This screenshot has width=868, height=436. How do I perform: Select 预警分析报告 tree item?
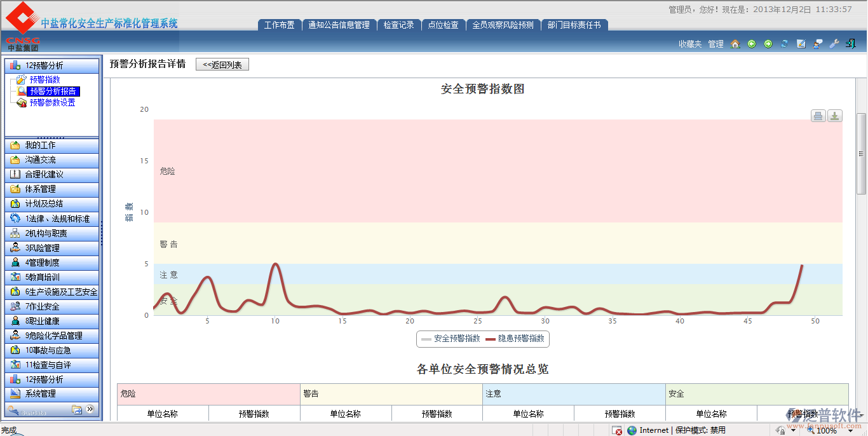pos(53,91)
